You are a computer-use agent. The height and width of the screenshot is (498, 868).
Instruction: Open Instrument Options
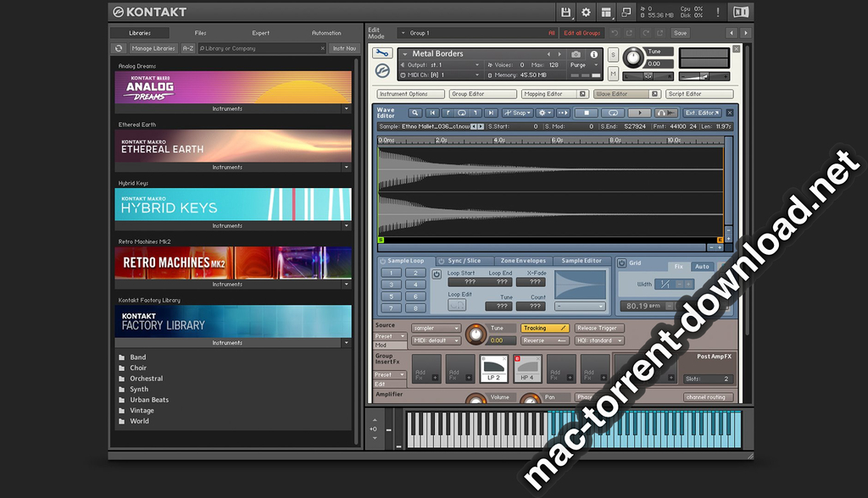pos(410,93)
